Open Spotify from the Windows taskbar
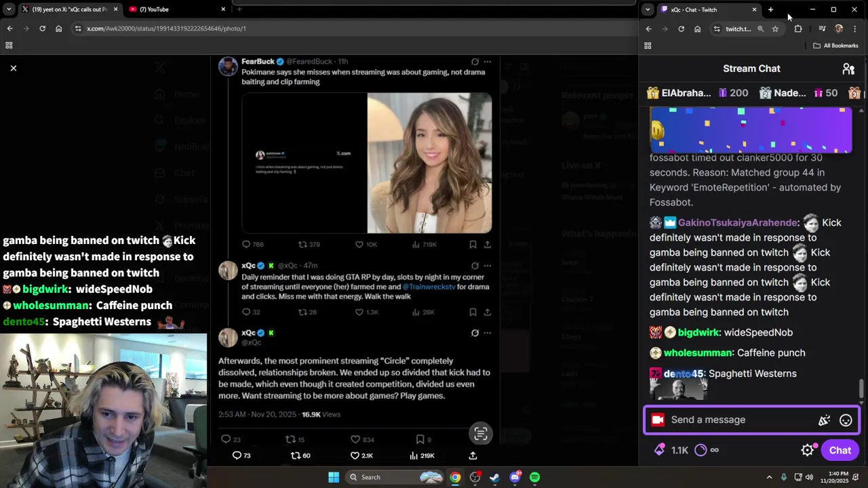 [x=534, y=477]
